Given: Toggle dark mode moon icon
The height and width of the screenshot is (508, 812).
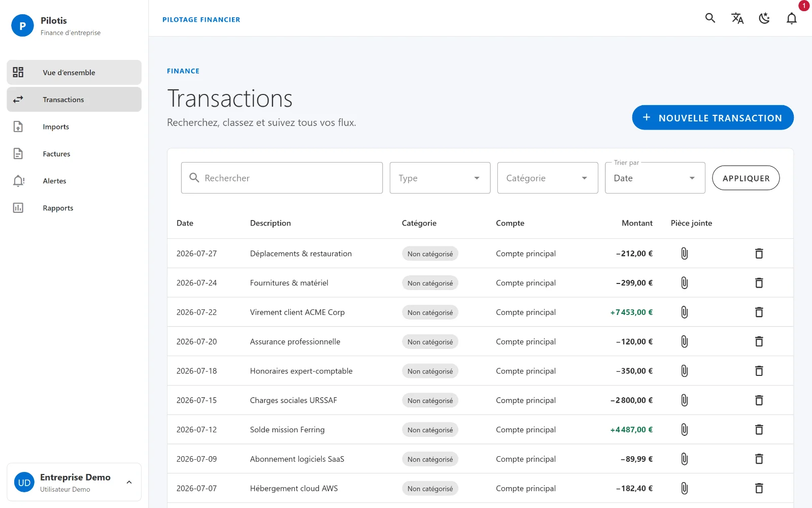Looking at the screenshot, I should 764,18.
